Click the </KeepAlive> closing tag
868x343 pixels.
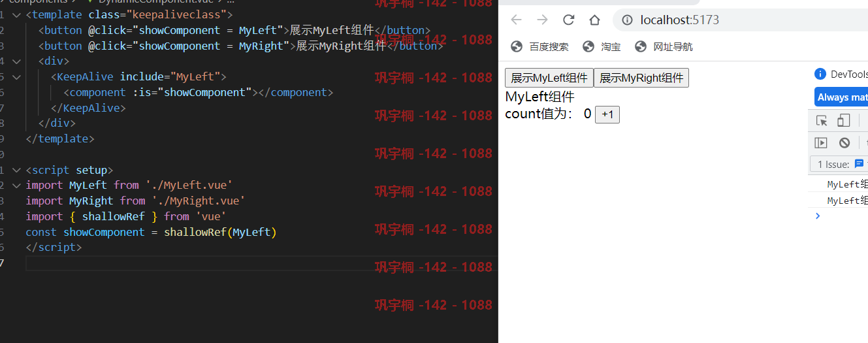pos(88,108)
